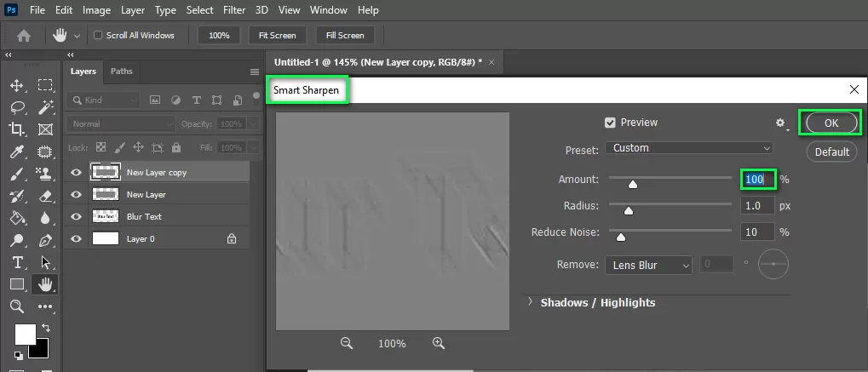Open the Layer menu
This screenshot has width=868, height=372.
tap(132, 10)
